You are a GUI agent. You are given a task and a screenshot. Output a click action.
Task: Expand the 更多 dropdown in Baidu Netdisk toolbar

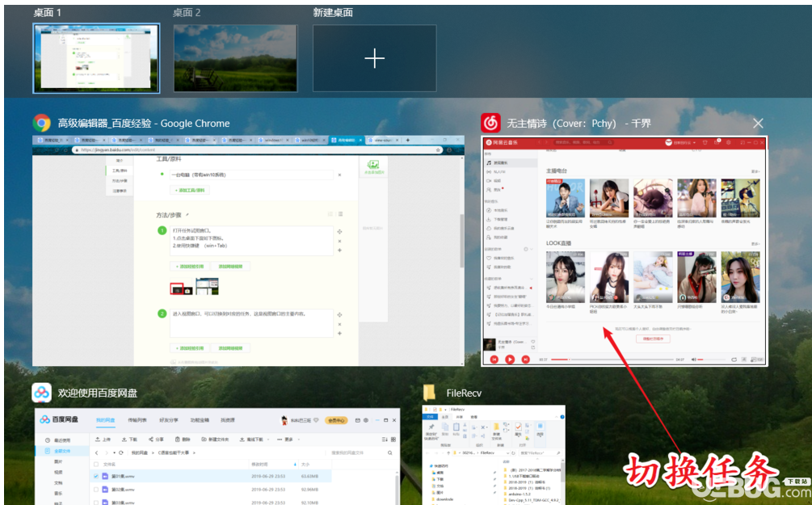[288, 440]
